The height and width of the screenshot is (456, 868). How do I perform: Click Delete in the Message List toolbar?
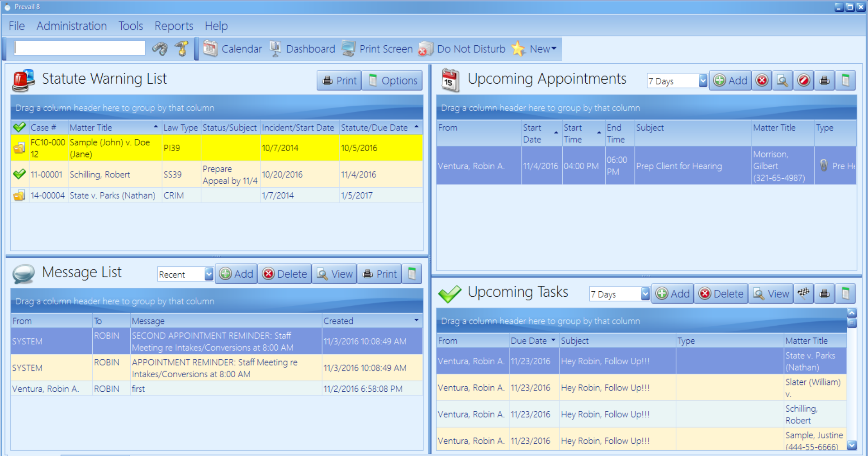pos(285,274)
